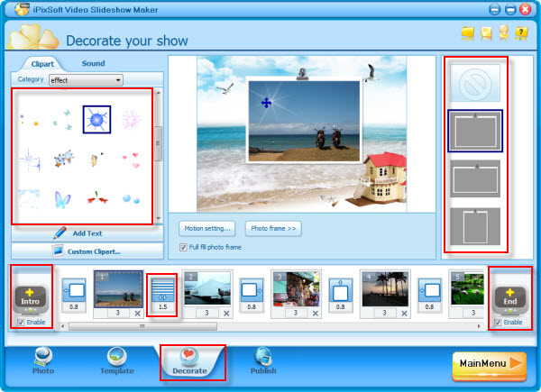Select the blue starburst clipart effect
This screenshot has height=392, width=541.
pyautogui.click(x=96, y=120)
